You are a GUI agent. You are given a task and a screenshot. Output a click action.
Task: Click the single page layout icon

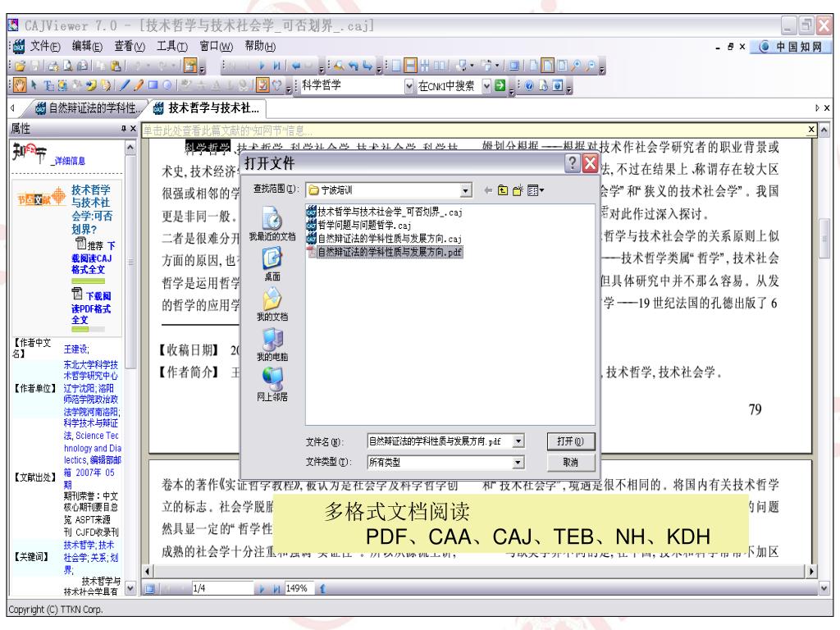[x=396, y=66]
